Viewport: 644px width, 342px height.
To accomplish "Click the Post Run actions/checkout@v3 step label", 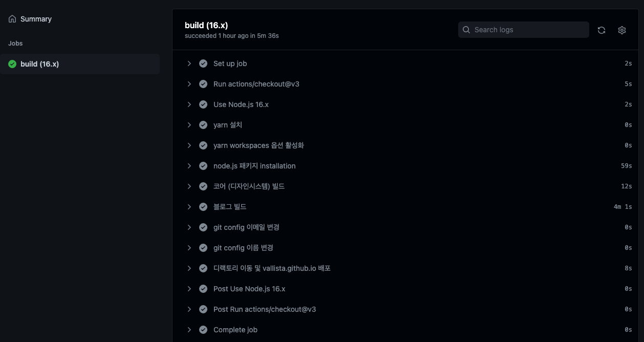I will [264, 309].
